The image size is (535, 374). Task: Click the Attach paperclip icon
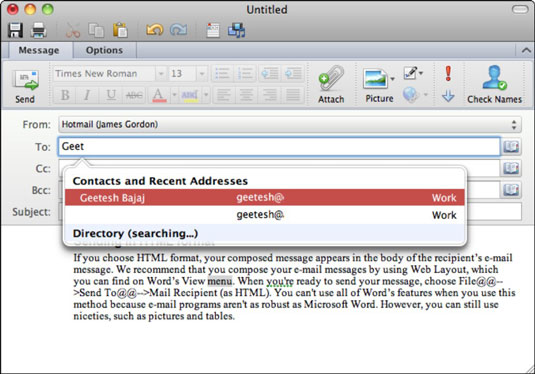(x=331, y=78)
